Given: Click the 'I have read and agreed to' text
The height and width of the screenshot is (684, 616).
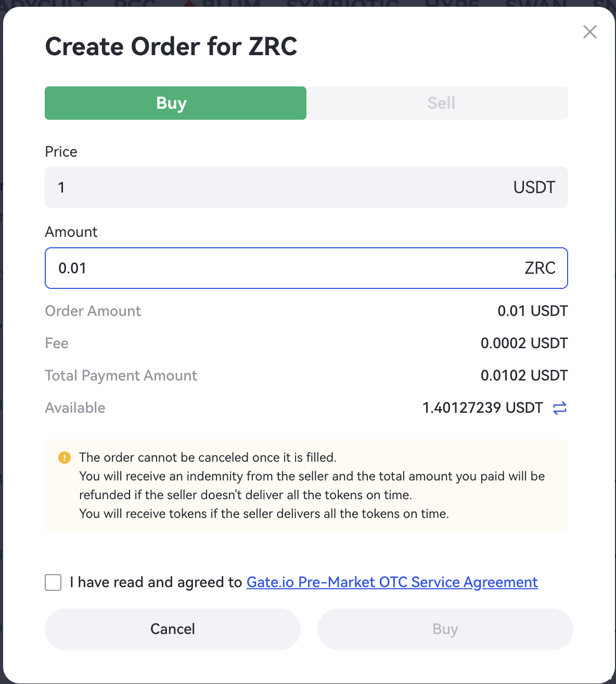Looking at the screenshot, I should (x=156, y=582).
